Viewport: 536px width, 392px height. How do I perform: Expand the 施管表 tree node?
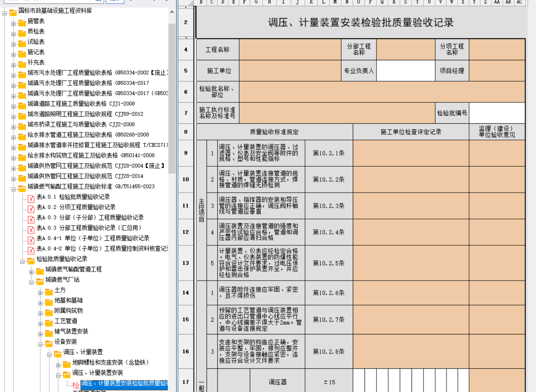[14, 24]
